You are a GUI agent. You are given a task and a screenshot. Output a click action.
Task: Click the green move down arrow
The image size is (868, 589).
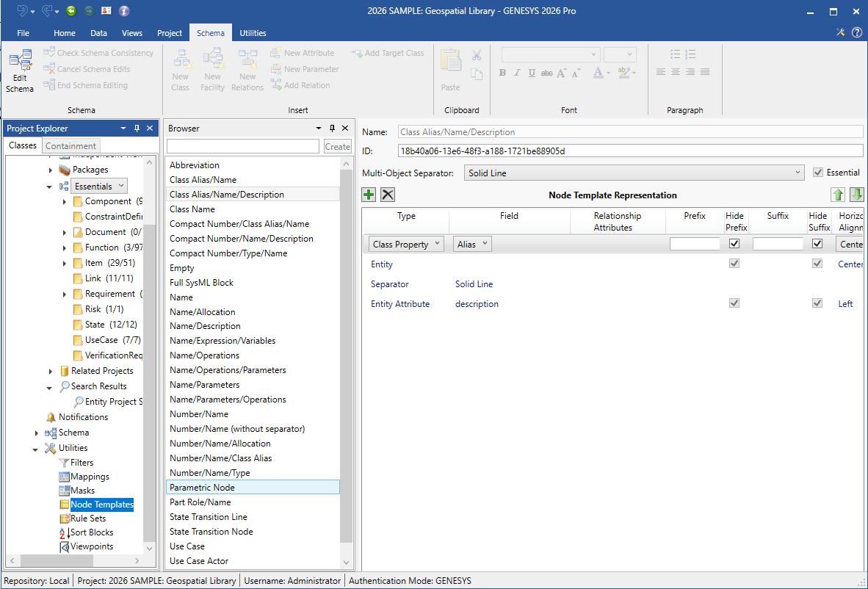click(x=856, y=195)
